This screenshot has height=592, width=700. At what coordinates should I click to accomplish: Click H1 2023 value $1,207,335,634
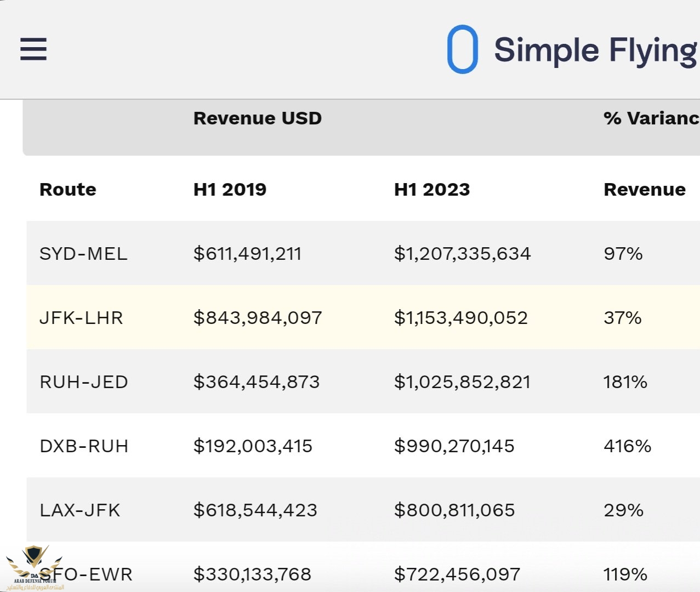point(463,254)
